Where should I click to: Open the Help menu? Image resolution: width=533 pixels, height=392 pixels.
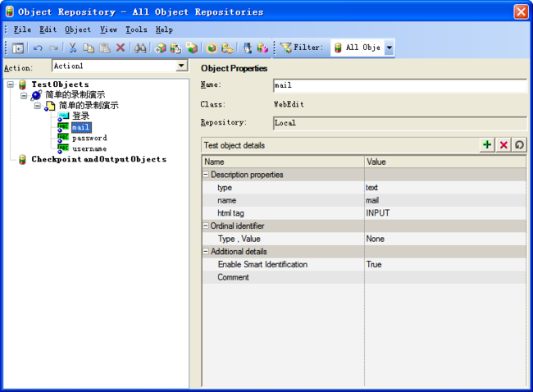pos(164,30)
